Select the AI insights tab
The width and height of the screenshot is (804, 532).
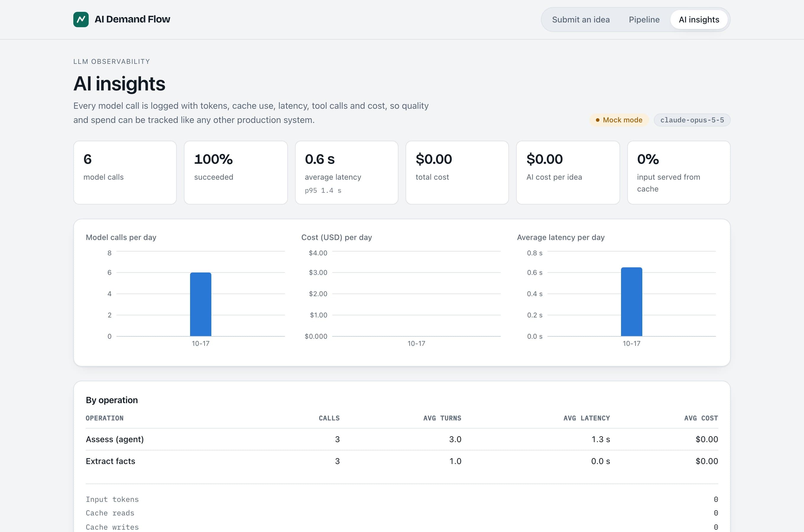(699, 20)
